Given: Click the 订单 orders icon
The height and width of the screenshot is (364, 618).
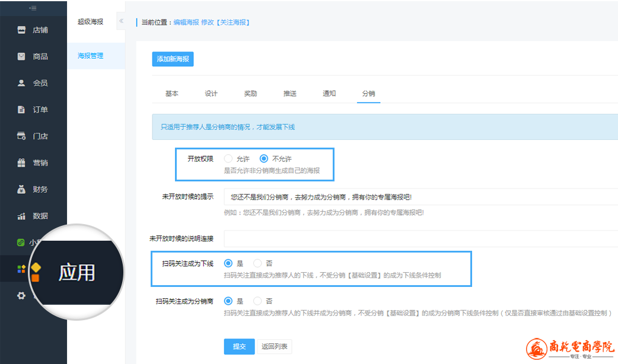Looking at the screenshot, I should click(x=21, y=110).
